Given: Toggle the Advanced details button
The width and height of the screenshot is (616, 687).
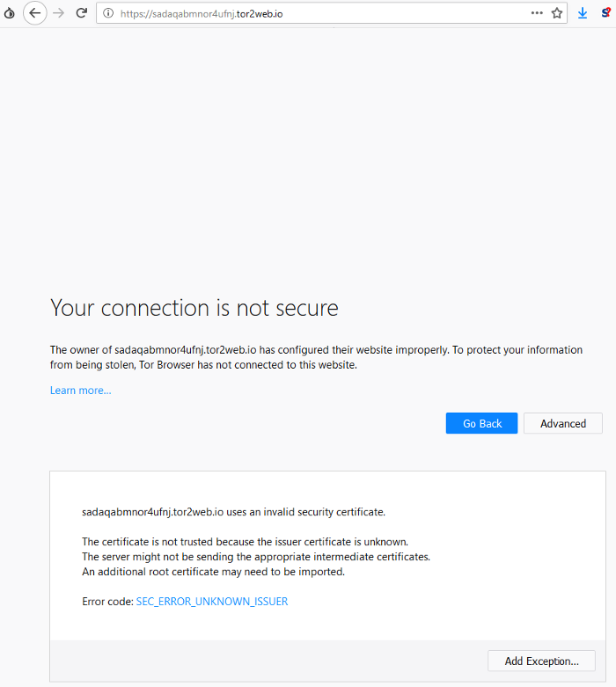Looking at the screenshot, I should [x=563, y=423].
